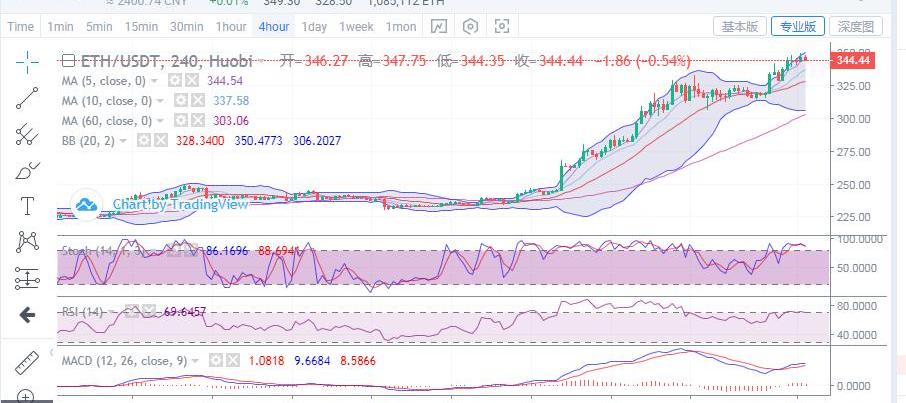Click the MA5 value 344.54
This screenshot has height=403, width=906.
[224, 81]
